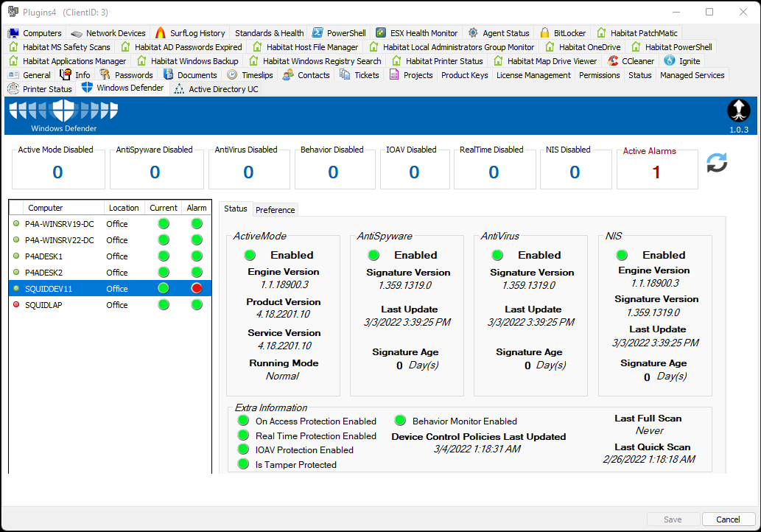The image size is (761, 532).
Task: Click Habitat Local Administrators Group Monitor icon
Action: (x=374, y=47)
